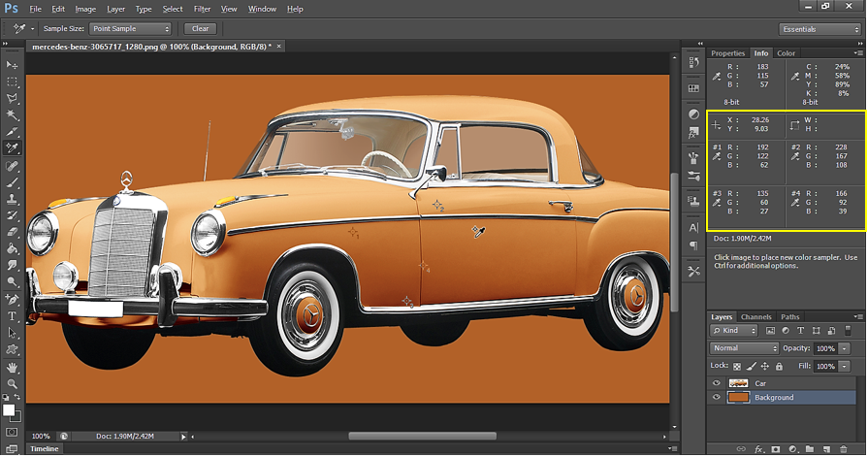
Task: Toggle lock transparent pixels
Action: click(x=737, y=366)
